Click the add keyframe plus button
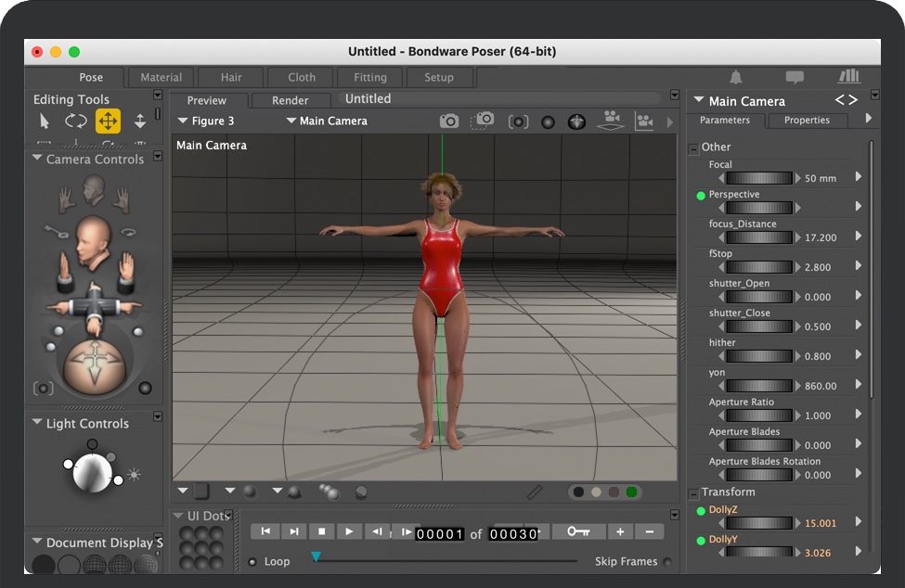Image resolution: width=905 pixels, height=588 pixels. coord(620,531)
